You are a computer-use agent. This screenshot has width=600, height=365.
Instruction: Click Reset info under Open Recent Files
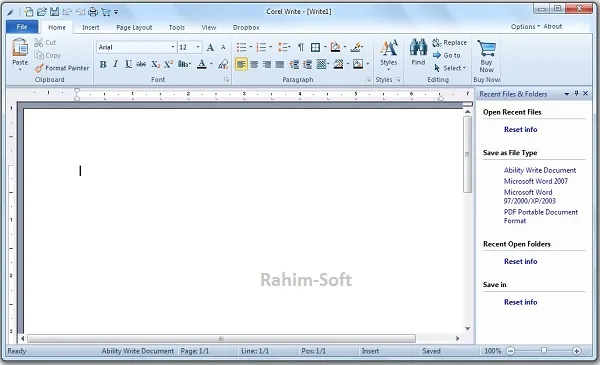click(x=520, y=129)
